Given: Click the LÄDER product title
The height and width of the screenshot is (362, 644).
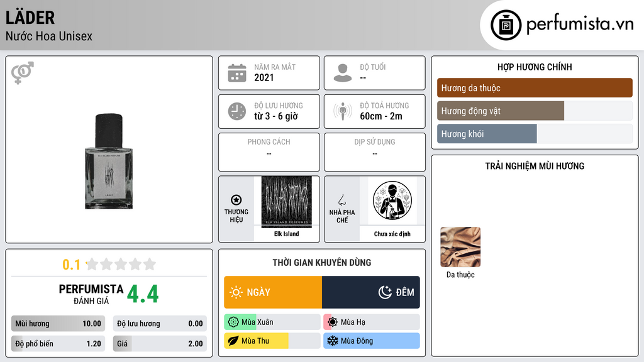Looking at the screenshot, I should (x=30, y=18).
